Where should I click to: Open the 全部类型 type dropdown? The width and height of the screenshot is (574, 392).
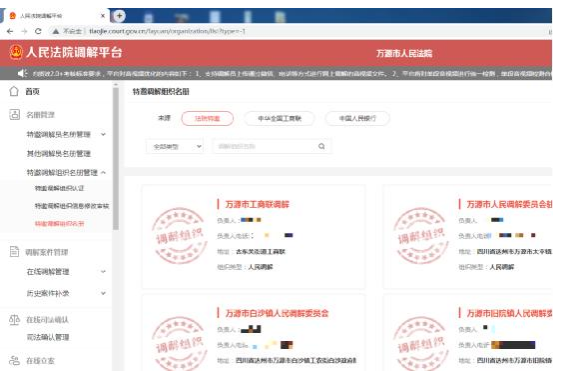tap(175, 146)
